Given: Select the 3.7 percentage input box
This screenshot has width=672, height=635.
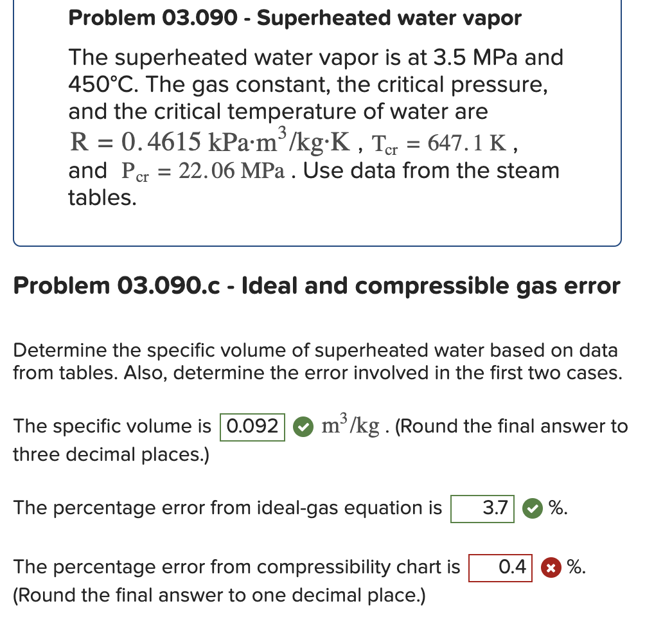Looking at the screenshot, I should coord(482,508).
